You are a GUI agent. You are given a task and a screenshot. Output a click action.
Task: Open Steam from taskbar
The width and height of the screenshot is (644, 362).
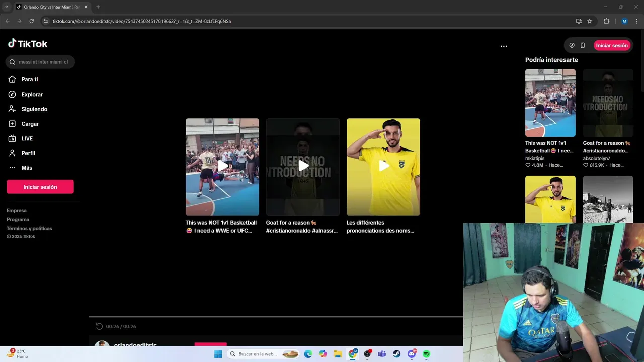click(397, 354)
